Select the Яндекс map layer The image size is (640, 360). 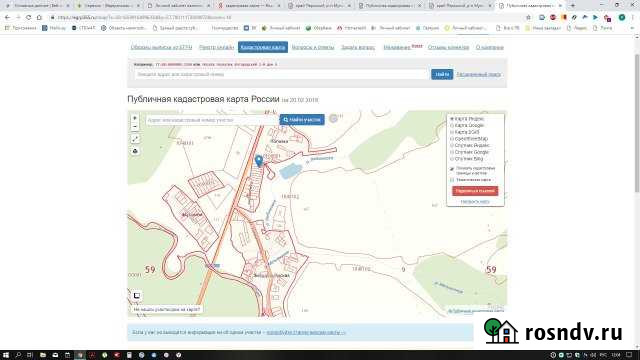(x=467, y=119)
